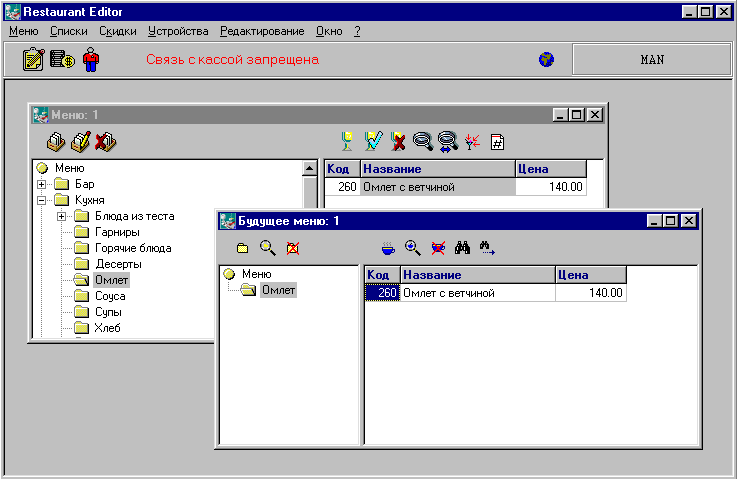The image size is (737, 479).
Task: Sort by Цена column in Меню window
Action: pos(551,169)
